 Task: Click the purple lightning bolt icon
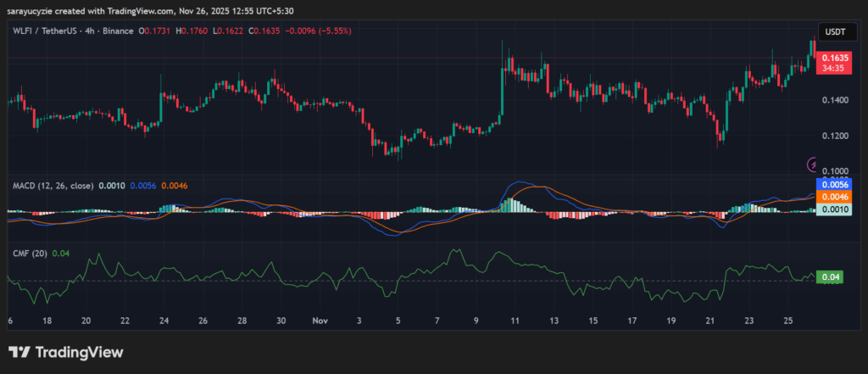815,164
